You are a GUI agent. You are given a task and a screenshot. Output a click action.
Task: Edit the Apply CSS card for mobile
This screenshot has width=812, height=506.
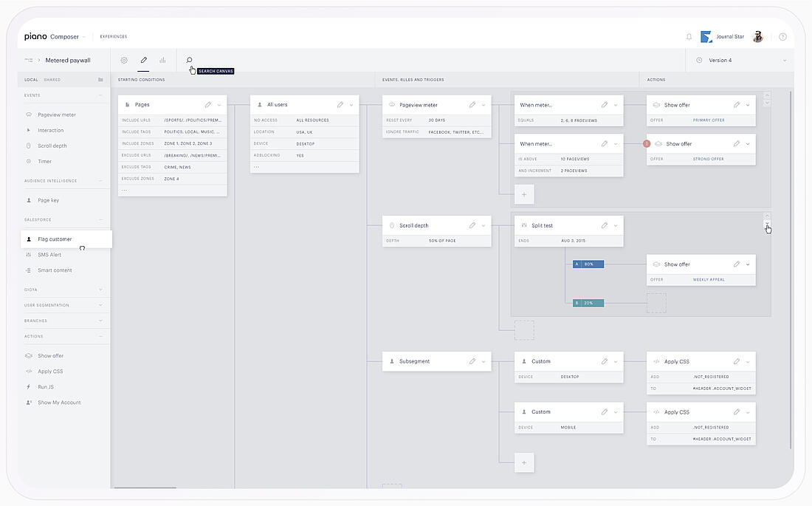point(737,411)
